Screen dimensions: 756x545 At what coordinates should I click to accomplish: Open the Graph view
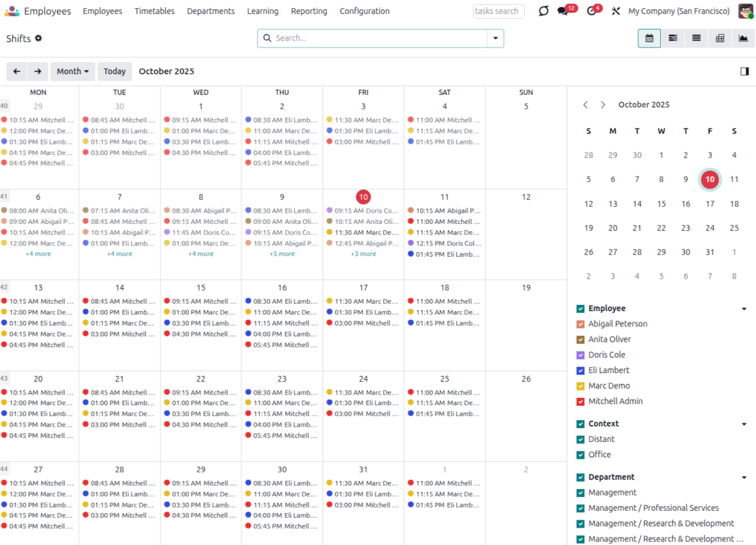click(743, 38)
